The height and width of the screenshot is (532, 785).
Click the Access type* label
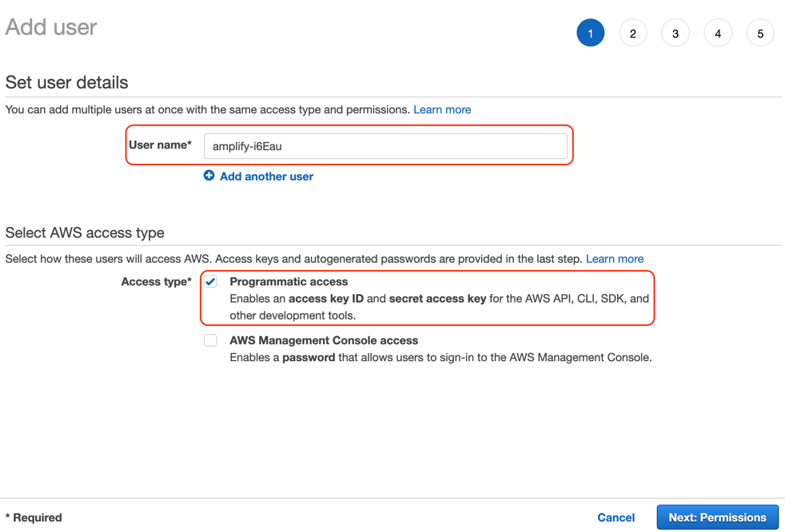click(156, 282)
